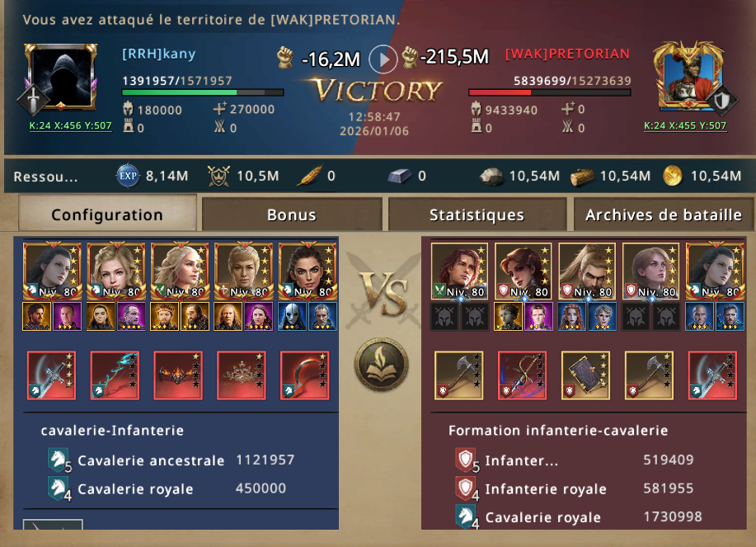756x547 pixels.
Task: Select the Archives de bataille tab
Action: click(664, 215)
